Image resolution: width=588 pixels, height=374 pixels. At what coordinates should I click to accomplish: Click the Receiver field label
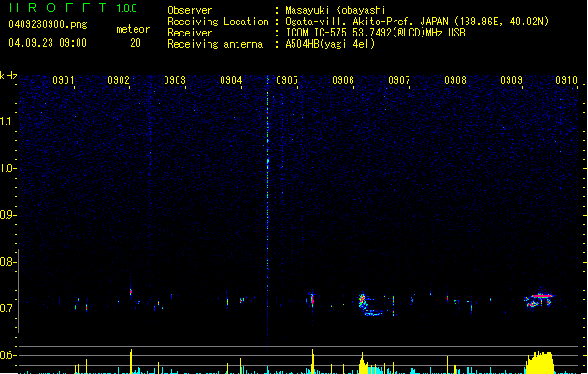(190, 33)
